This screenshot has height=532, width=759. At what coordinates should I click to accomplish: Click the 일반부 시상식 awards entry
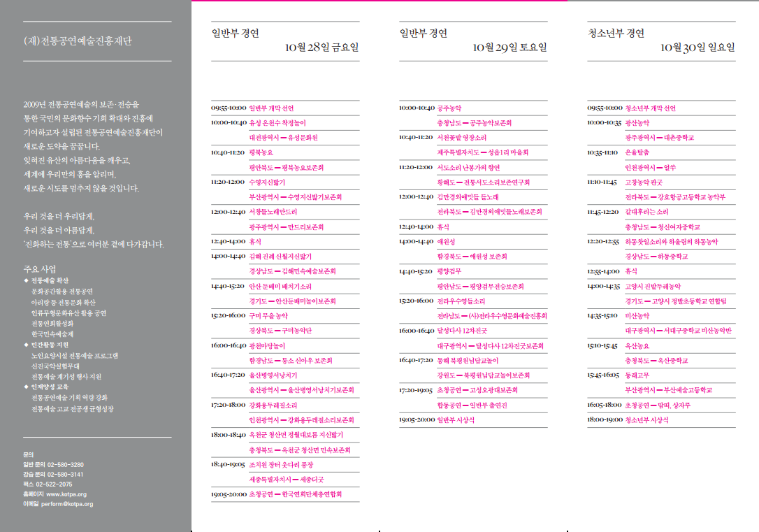pyautogui.click(x=455, y=420)
